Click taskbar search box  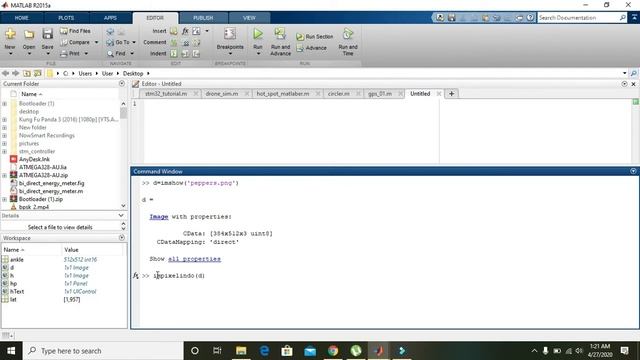(104, 351)
